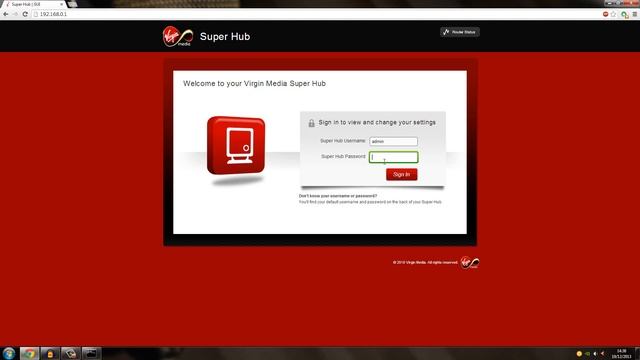This screenshot has height=360, width=640.
Task: Click the Sign In button
Action: (402, 174)
